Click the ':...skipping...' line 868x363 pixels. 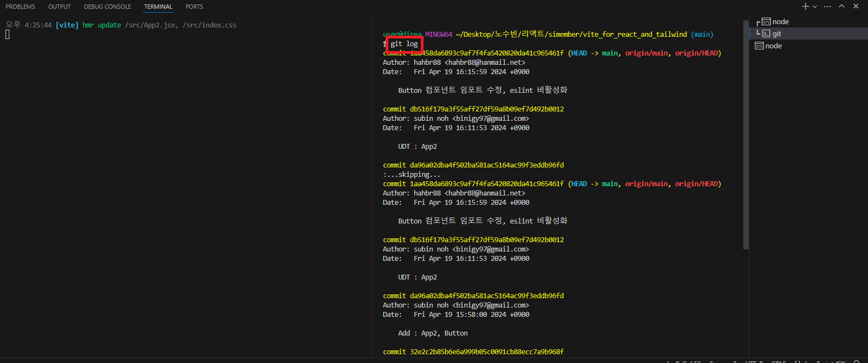(411, 175)
